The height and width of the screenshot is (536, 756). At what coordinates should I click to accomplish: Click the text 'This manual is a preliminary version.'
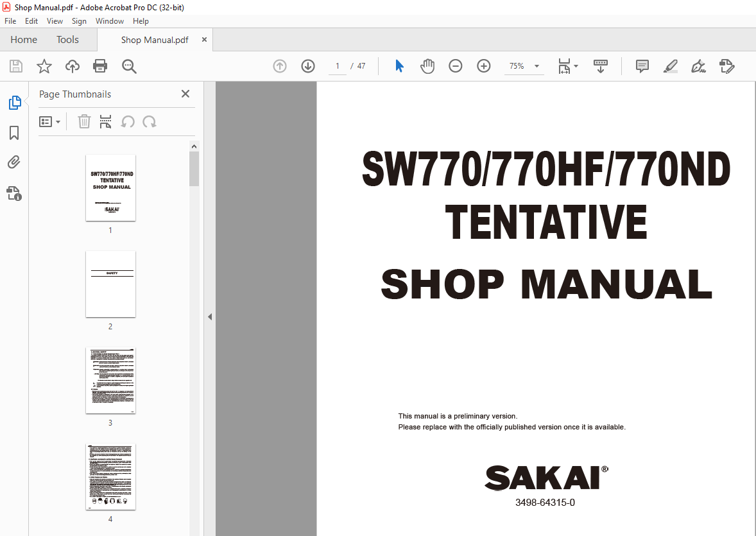(x=458, y=416)
